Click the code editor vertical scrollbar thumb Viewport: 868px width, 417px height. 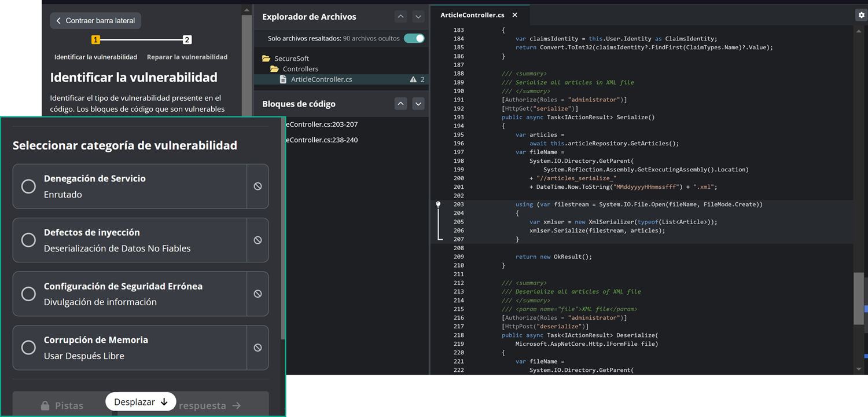click(x=858, y=298)
